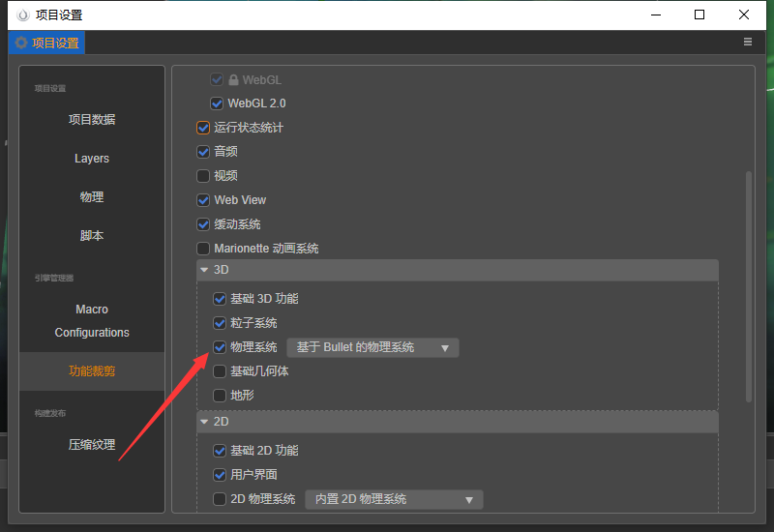Click the gear icon in 项目设置 tab
This screenshot has height=532, width=774.
coord(20,43)
